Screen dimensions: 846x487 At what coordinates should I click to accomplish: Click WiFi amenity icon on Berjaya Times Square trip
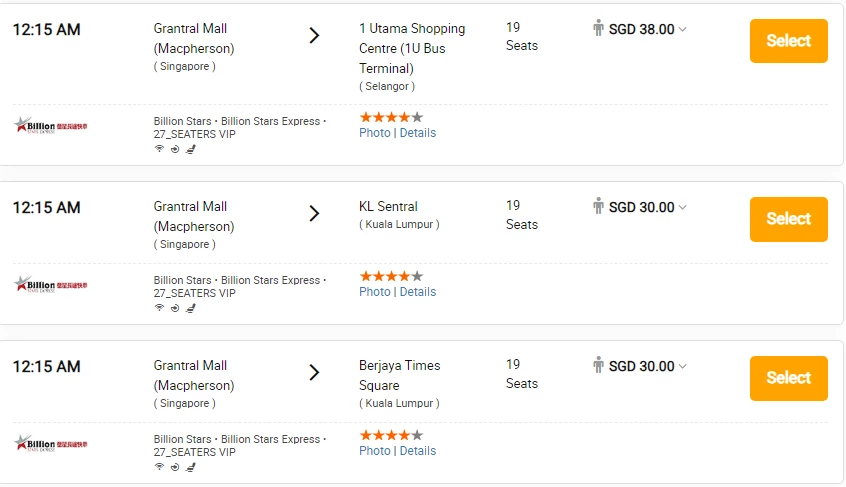pos(159,467)
